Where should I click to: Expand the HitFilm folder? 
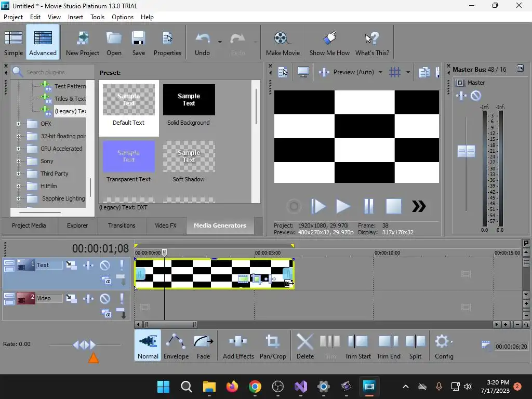pyautogui.click(x=18, y=186)
